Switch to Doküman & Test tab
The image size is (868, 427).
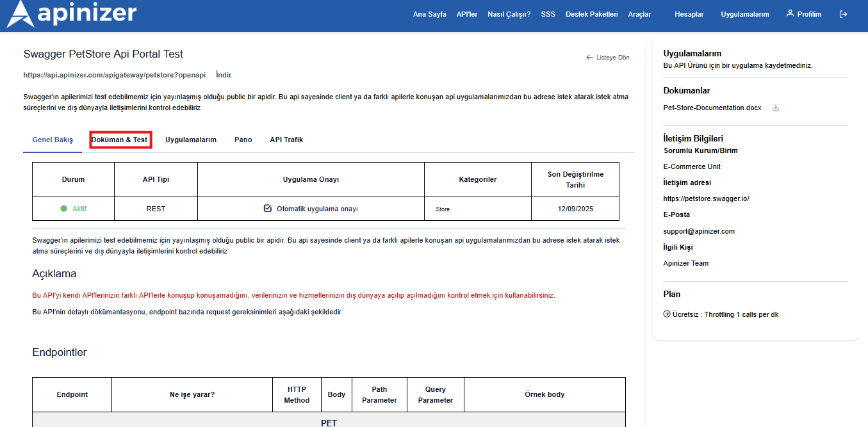120,140
